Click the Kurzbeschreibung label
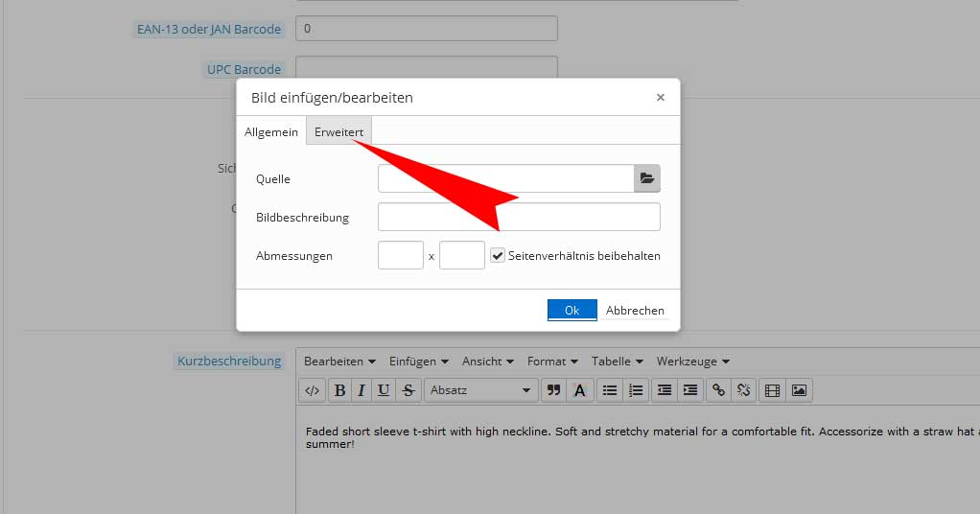980x514 pixels. pyautogui.click(x=229, y=361)
